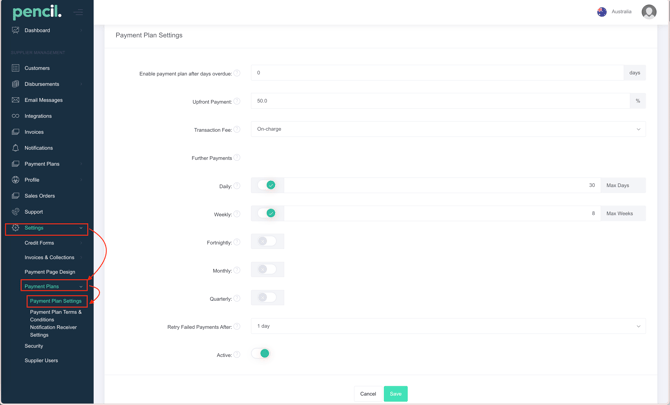
Task: Open the Transaction Fee dropdown
Action: click(x=447, y=129)
